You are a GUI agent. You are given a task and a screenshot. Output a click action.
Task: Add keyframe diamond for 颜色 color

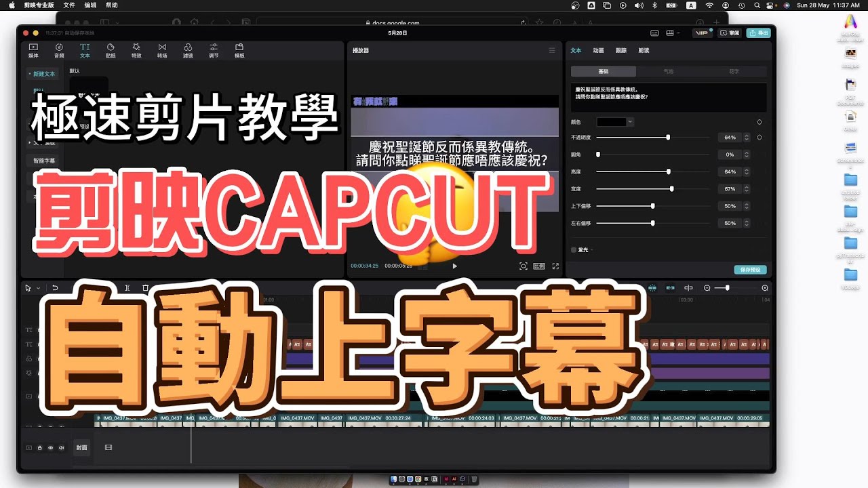click(x=759, y=122)
